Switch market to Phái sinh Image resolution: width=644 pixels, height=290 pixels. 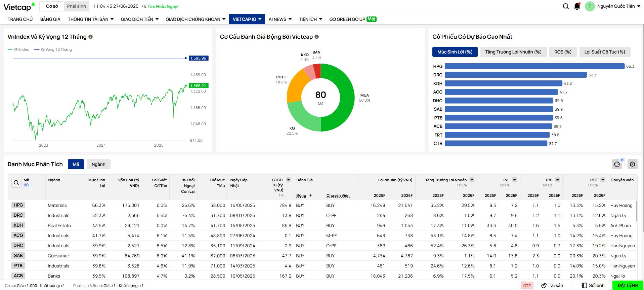click(x=76, y=6)
